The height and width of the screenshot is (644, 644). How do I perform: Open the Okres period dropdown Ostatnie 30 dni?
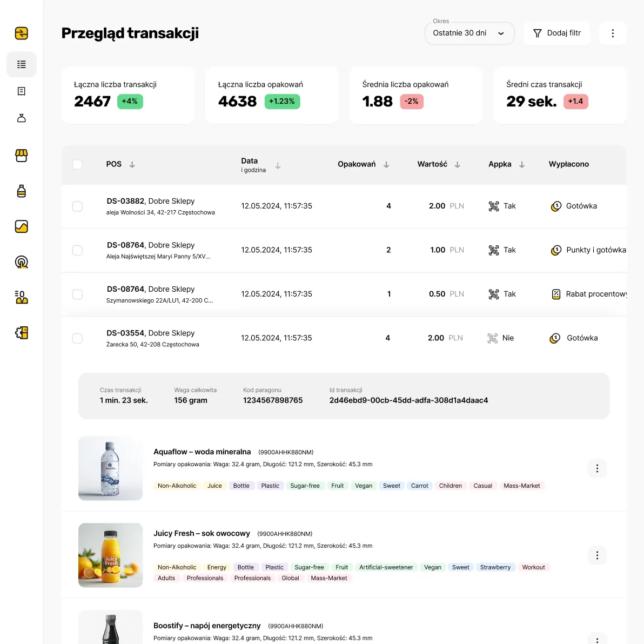tap(469, 33)
